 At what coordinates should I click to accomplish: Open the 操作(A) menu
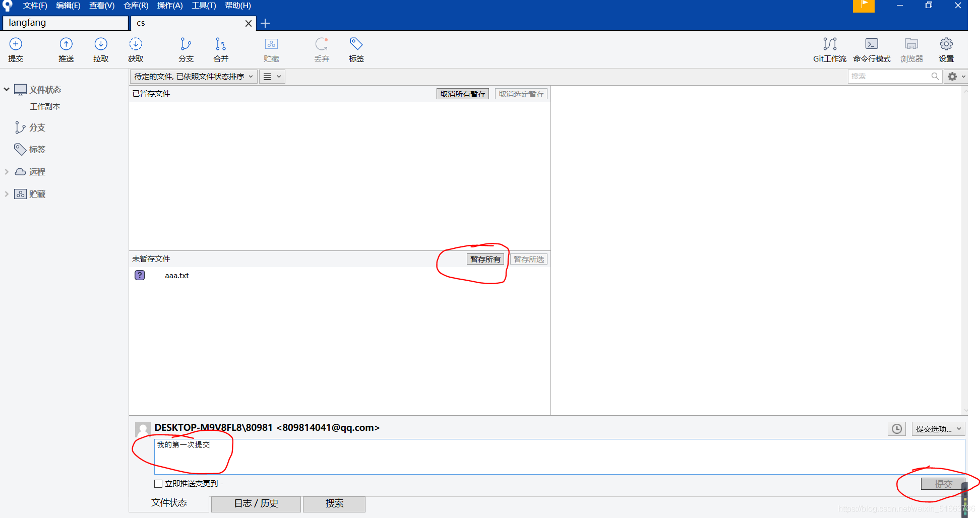[170, 6]
